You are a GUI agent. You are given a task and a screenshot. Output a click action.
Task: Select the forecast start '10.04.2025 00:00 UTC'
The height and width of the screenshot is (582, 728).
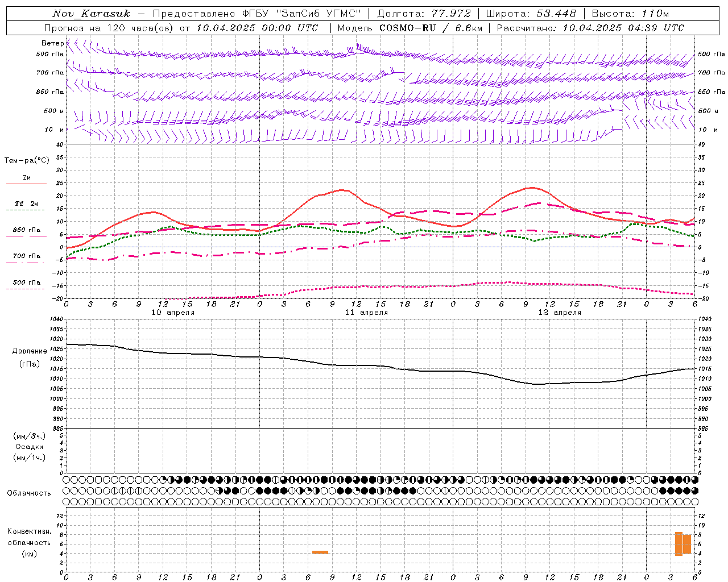[258, 28]
